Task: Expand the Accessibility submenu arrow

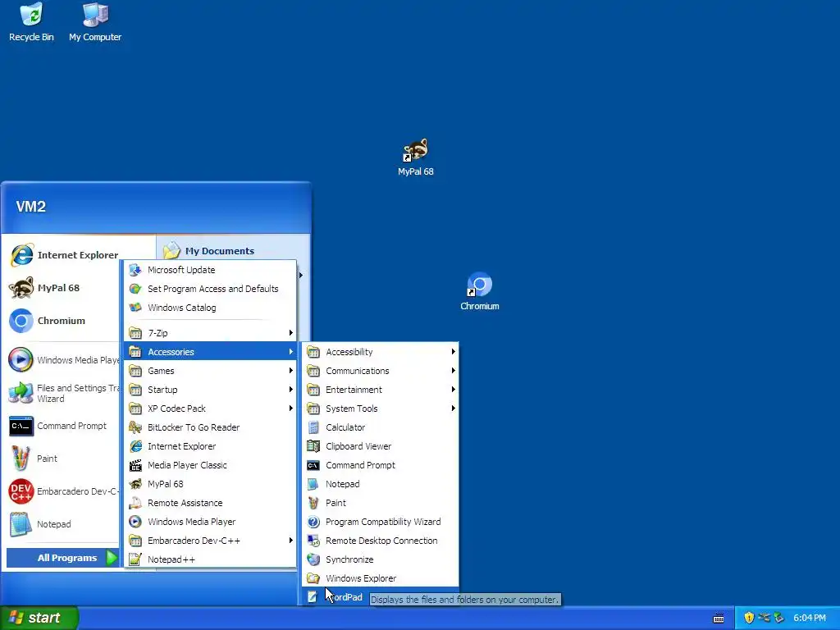Action: pyautogui.click(x=453, y=352)
